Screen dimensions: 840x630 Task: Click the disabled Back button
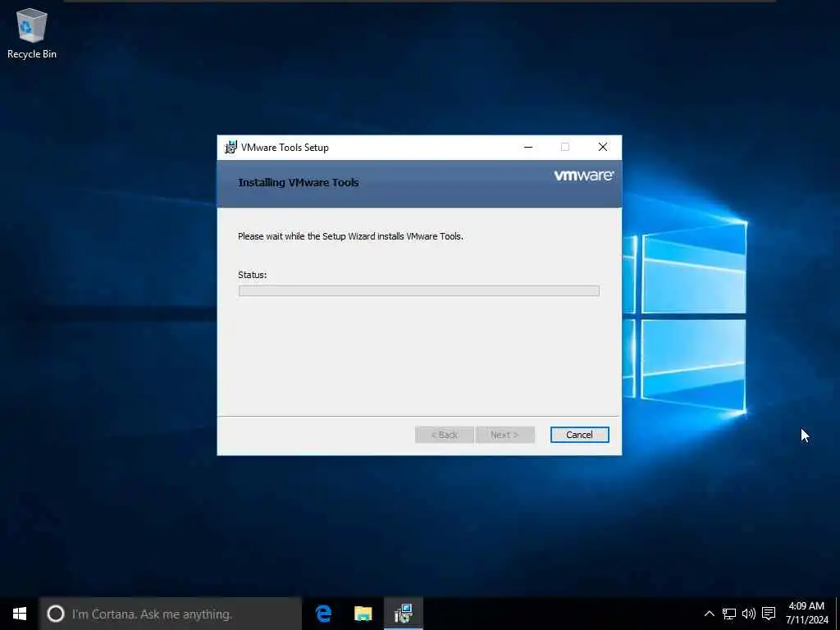pos(444,435)
